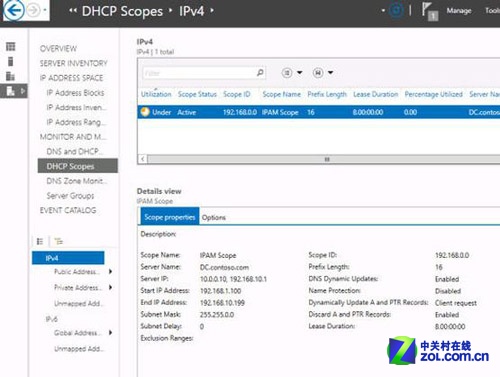500x377 pixels.
Task: Switch to list view icon
Action: [40, 241]
